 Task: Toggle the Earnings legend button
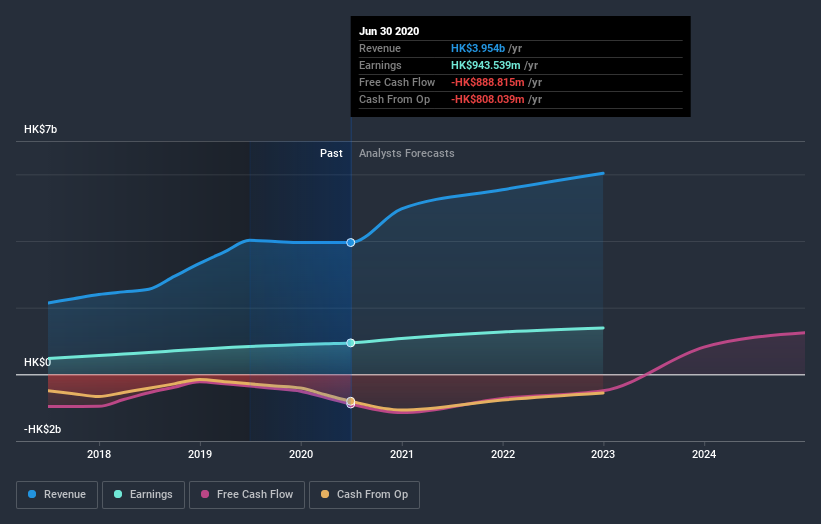pos(143,495)
